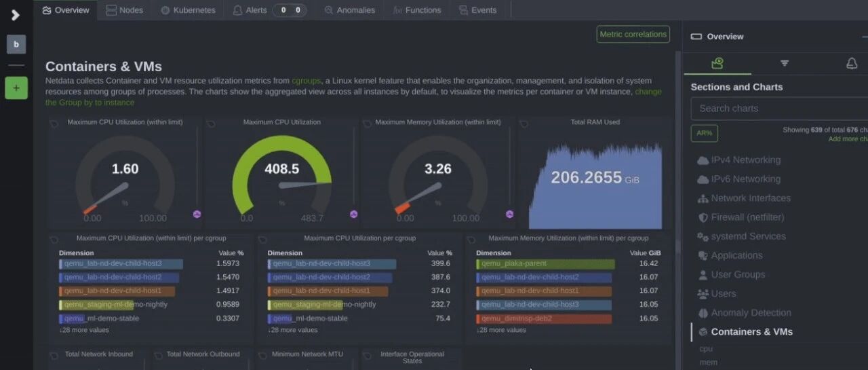This screenshot has width=868, height=370.
Task: Select the qemu_dimitrisp-deb2 memory bar
Action: 544,318
